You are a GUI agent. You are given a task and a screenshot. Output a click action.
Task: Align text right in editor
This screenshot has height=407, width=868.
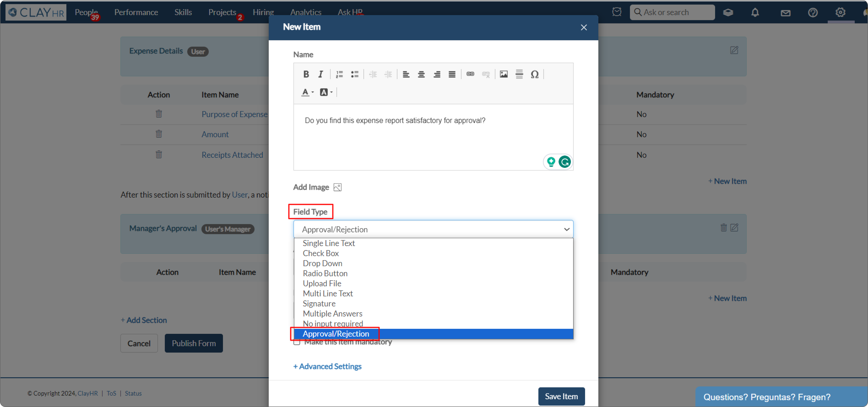click(437, 74)
